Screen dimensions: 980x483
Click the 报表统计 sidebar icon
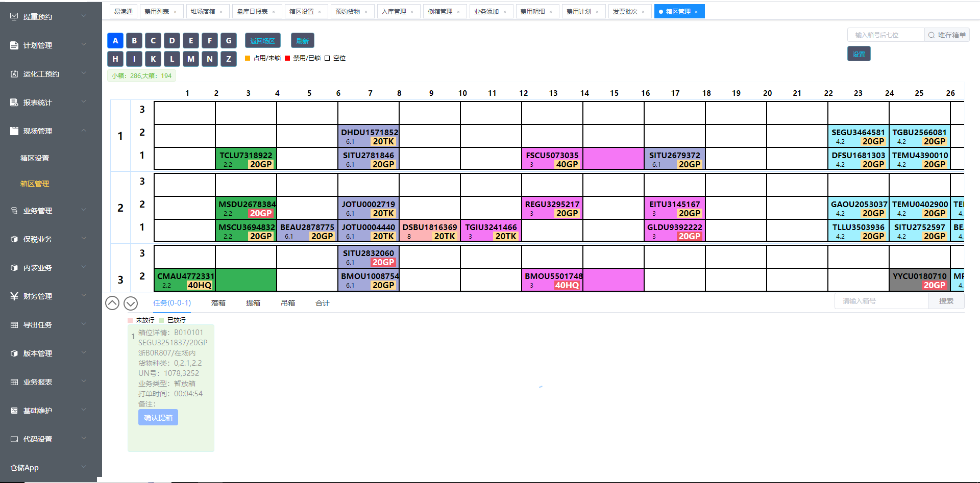coord(14,103)
